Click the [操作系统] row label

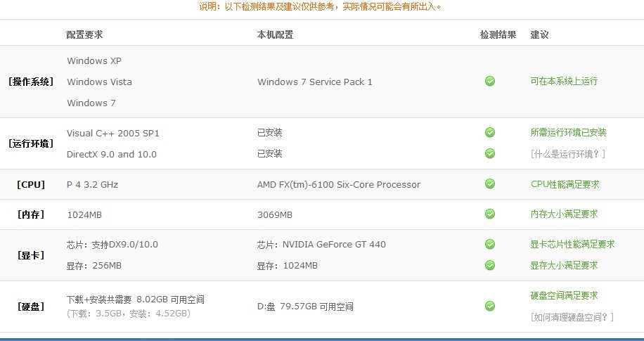coord(31,82)
